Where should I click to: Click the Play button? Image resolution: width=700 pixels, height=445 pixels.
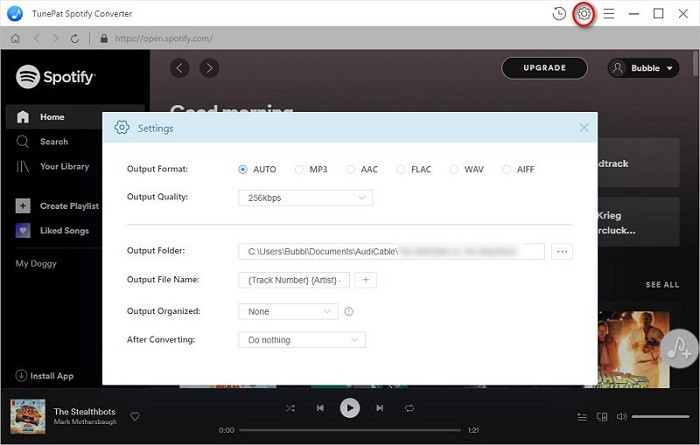tap(350, 408)
